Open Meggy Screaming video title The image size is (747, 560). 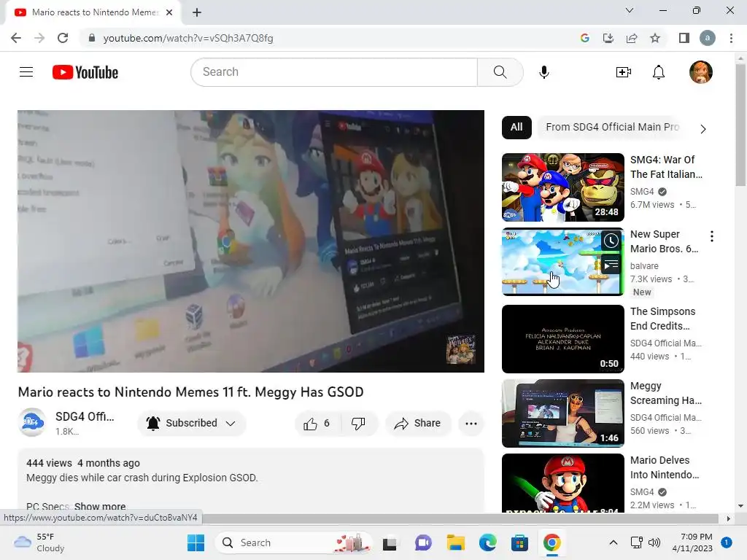665,393
